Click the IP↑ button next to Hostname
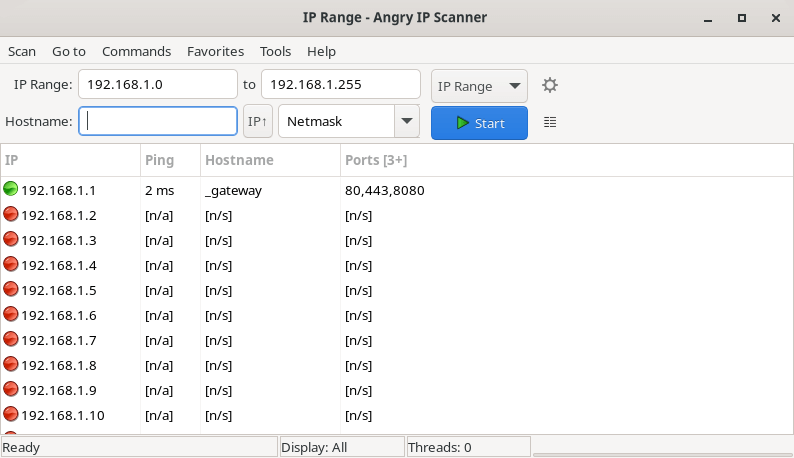Viewport: 794px width, 458px height. [258, 121]
